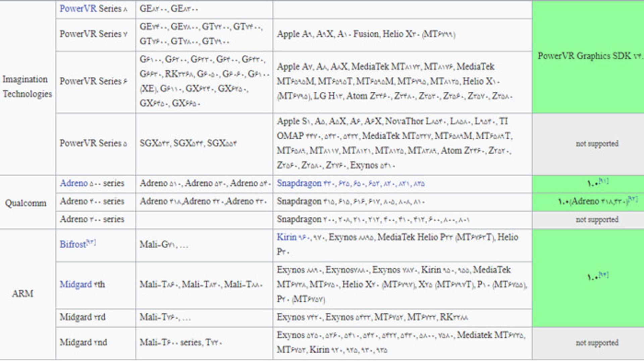This screenshot has height=361, width=644.
Task: Select the Qualcomm vendor cell
Action: 28,202
